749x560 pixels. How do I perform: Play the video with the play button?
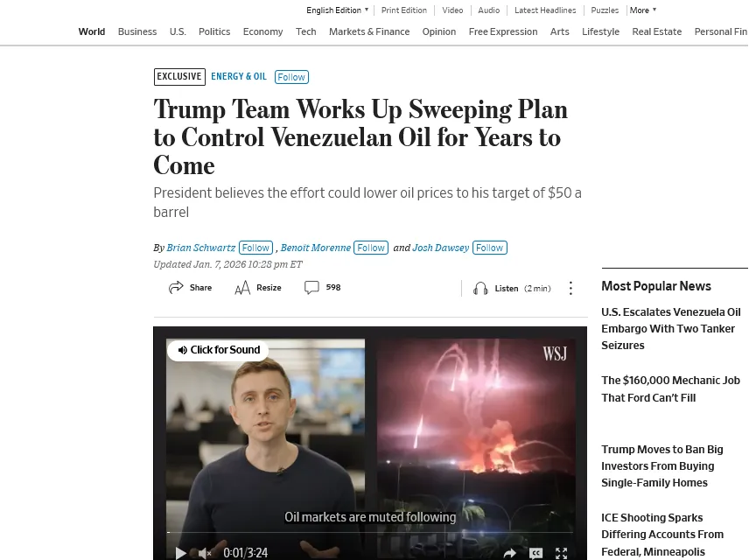tap(180, 553)
